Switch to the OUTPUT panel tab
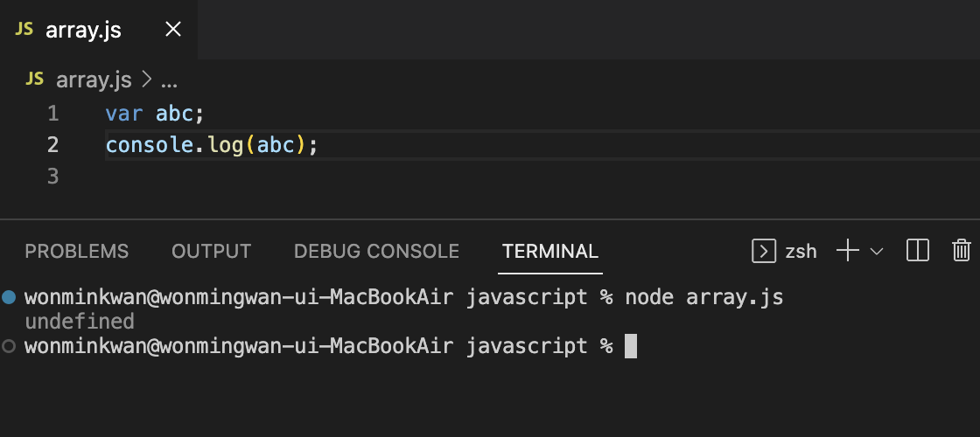Viewport: 980px width, 437px height. tap(211, 252)
